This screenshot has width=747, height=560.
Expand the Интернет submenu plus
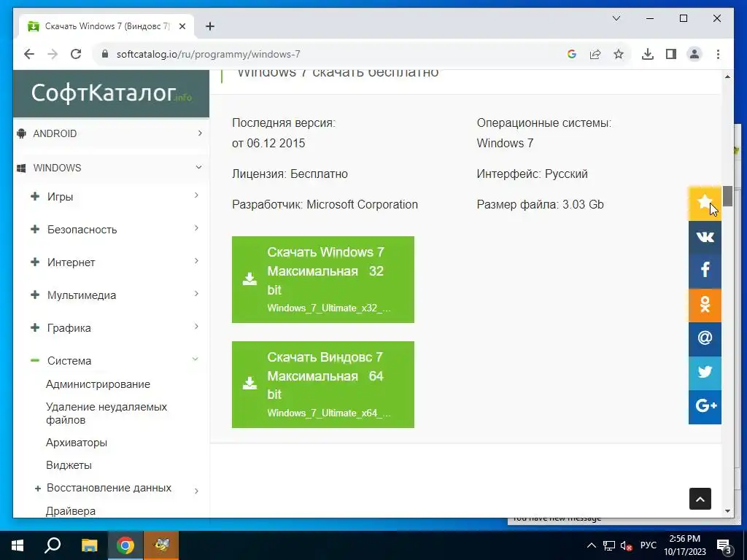tap(35, 262)
